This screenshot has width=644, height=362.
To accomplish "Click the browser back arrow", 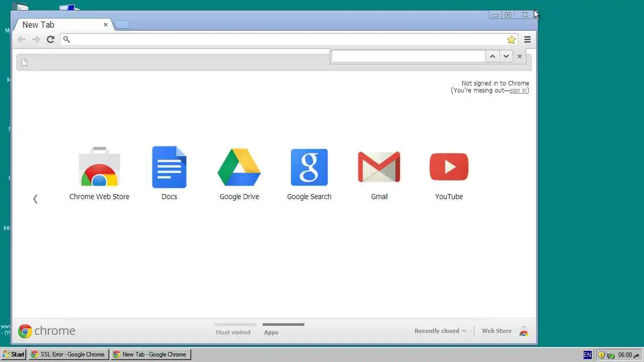I will coord(21,39).
